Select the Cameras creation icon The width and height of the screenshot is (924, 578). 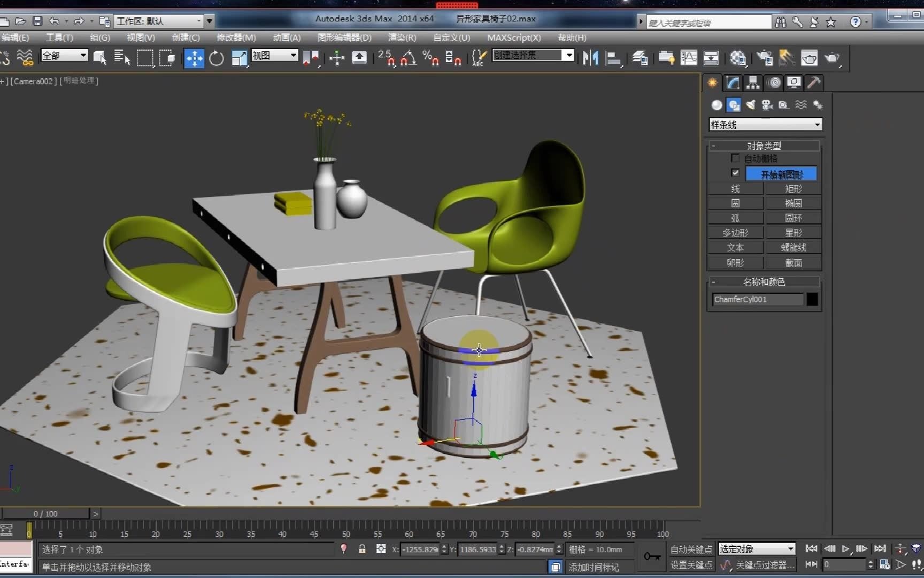(767, 105)
